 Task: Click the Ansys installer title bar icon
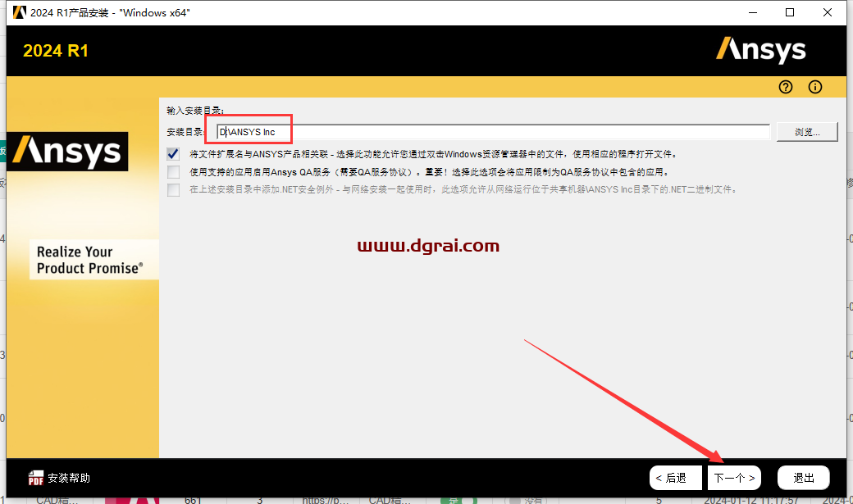pyautogui.click(x=20, y=12)
